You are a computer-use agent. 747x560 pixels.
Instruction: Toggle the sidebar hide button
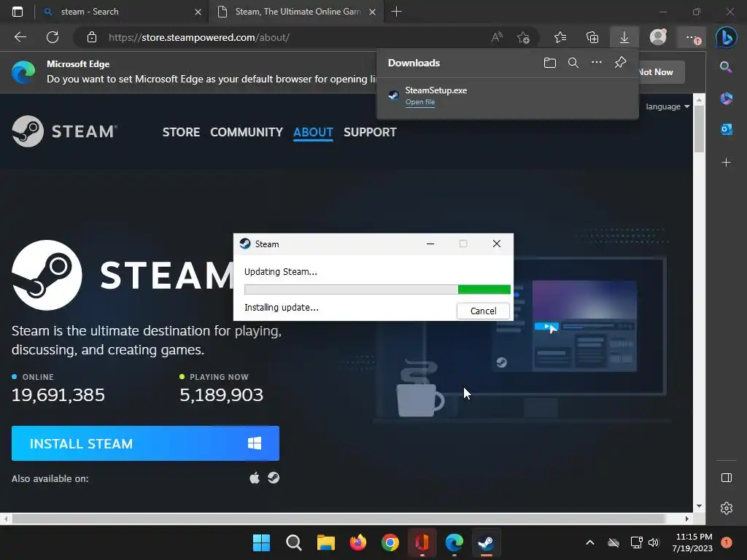tap(726, 478)
